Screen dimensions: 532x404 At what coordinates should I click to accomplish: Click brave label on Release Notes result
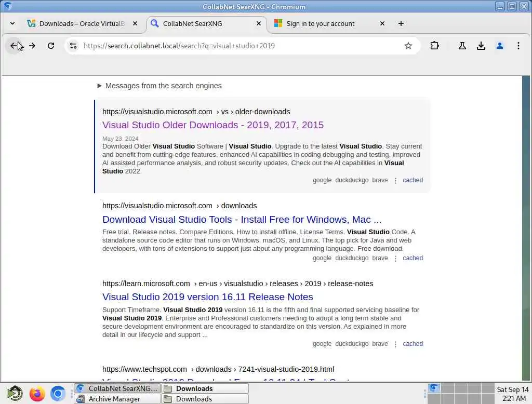coord(380,344)
